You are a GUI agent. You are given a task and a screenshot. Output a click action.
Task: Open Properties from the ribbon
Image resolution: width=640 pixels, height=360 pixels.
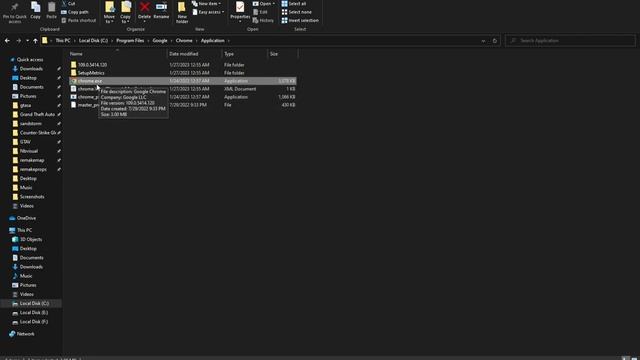coord(240,11)
